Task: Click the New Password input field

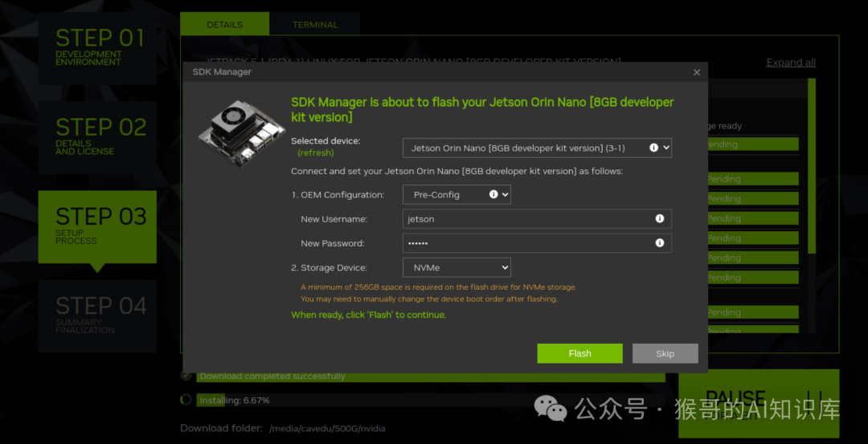Action: pos(537,243)
